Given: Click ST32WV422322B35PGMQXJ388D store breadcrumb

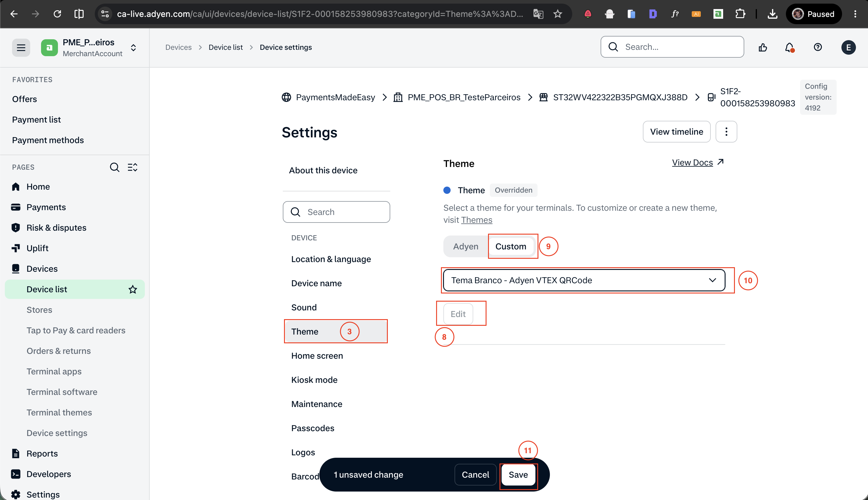Looking at the screenshot, I should click(x=620, y=97).
